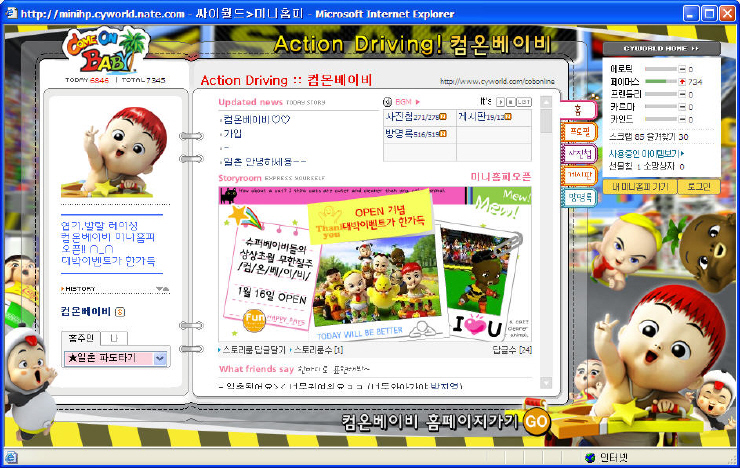Viewport: 740px width, 468px height.
Task: Click the icon next to 컴온베이비 name
Action: (x=120, y=312)
